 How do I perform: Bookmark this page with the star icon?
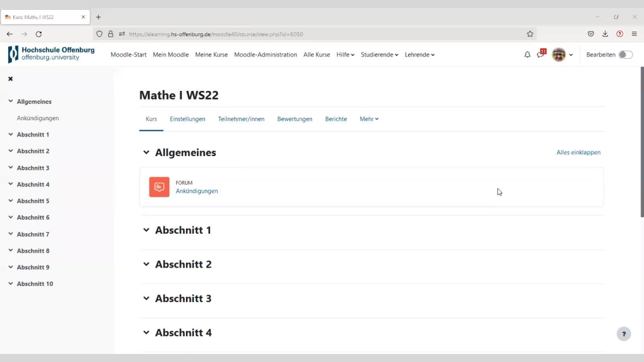coord(530,34)
